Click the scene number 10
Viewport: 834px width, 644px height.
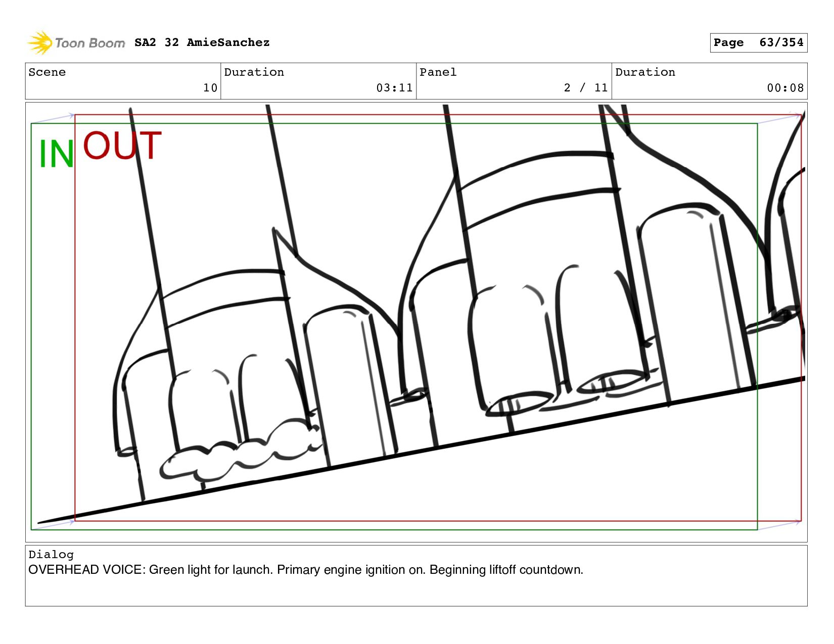coord(210,88)
